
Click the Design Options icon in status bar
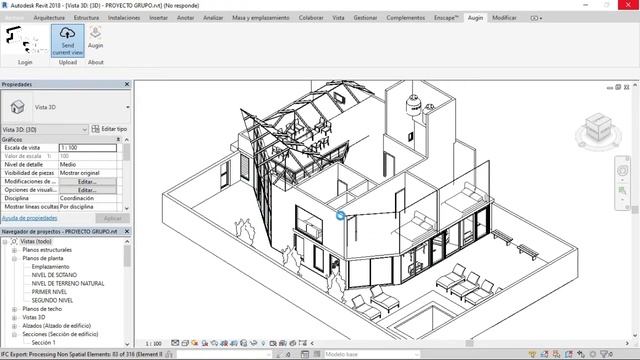305,354
